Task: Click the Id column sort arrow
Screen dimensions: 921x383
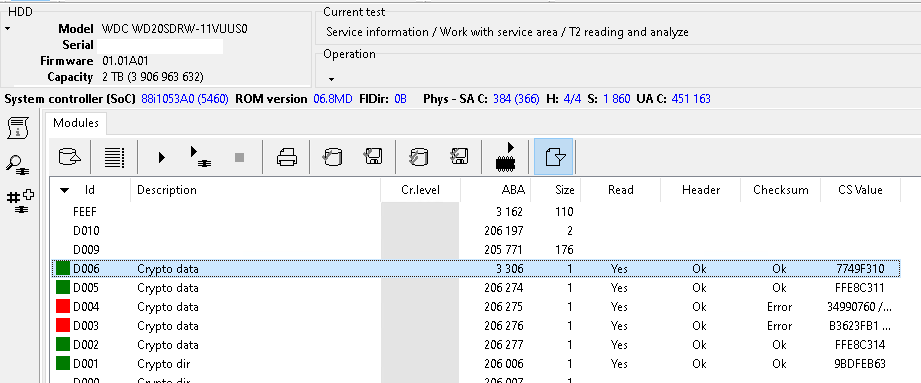Action: coord(65,190)
